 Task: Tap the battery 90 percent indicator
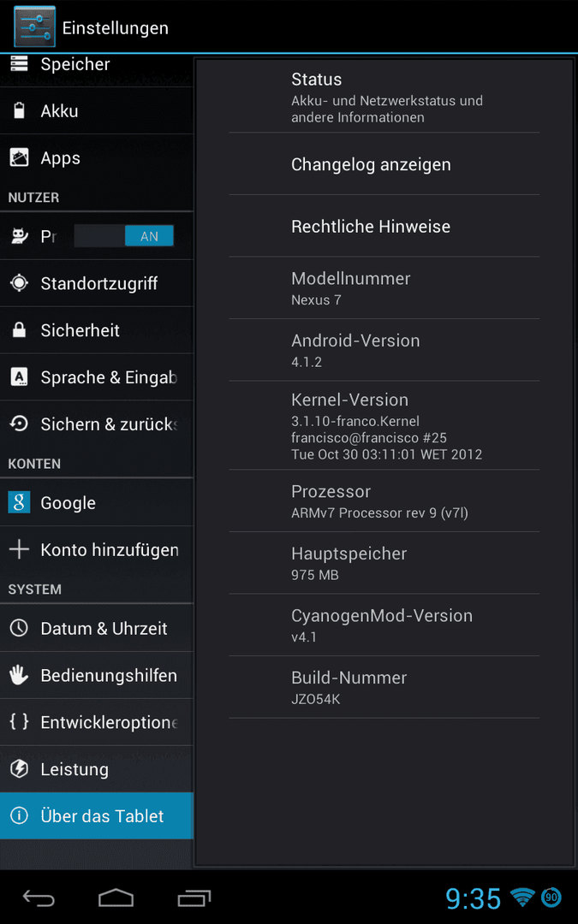click(x=551, y=897)
